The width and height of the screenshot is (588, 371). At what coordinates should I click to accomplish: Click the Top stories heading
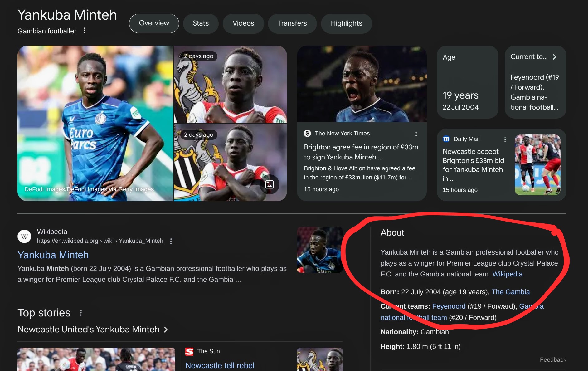[x=44, y=313]
